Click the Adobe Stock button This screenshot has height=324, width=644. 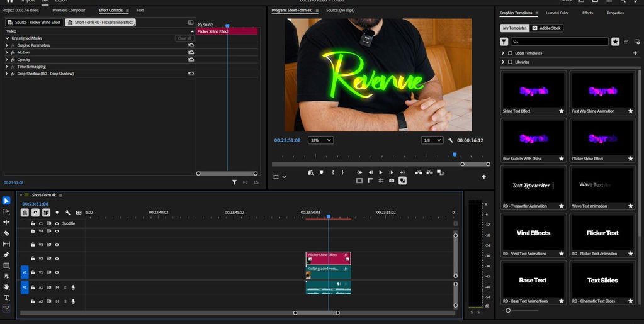pos(546,28)
